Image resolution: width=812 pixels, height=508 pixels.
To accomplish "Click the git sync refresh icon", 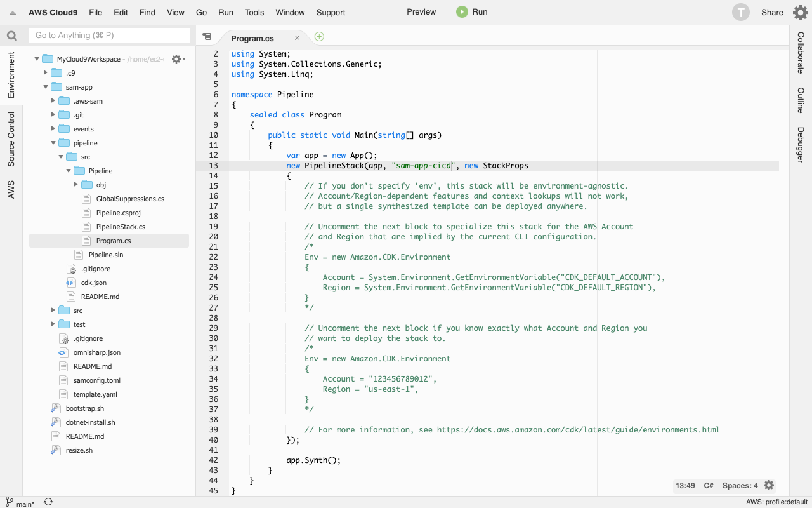I will pyautogui.click(x=48, y=502).
